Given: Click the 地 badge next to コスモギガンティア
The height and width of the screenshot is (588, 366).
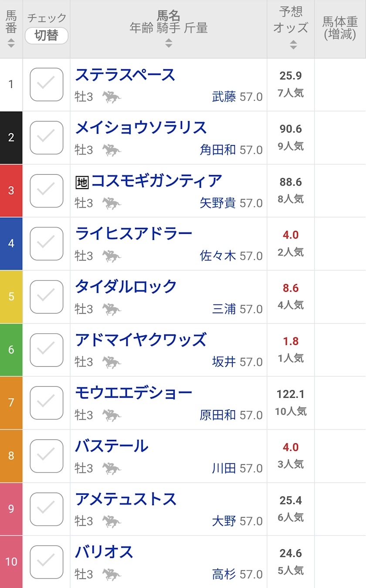Looking at the screenshot, I should click(82, 182).
